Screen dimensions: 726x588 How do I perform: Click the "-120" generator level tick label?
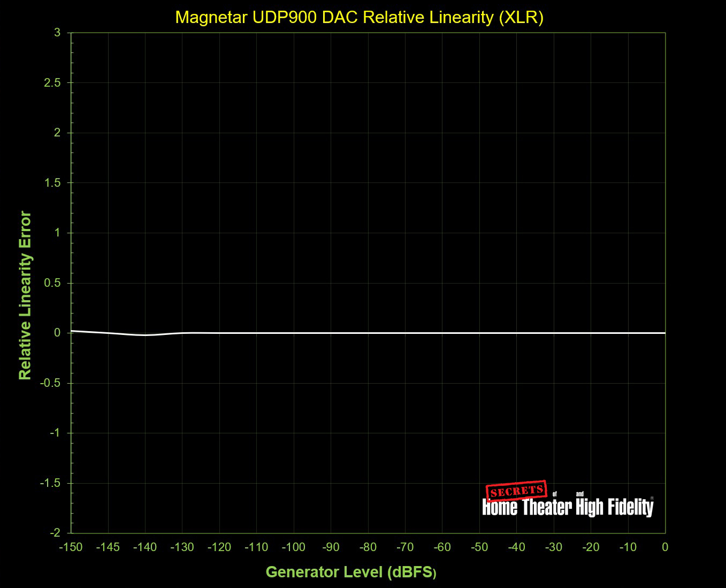219,547
